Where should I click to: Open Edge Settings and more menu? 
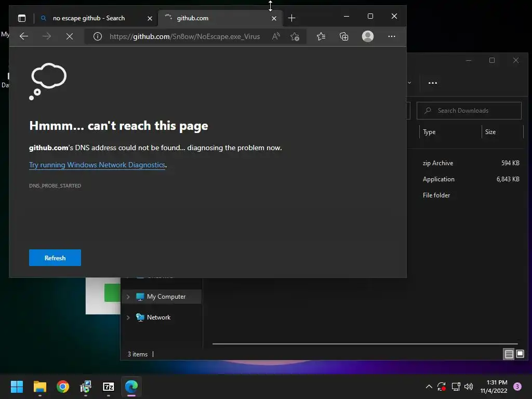(x=392, y=36)
